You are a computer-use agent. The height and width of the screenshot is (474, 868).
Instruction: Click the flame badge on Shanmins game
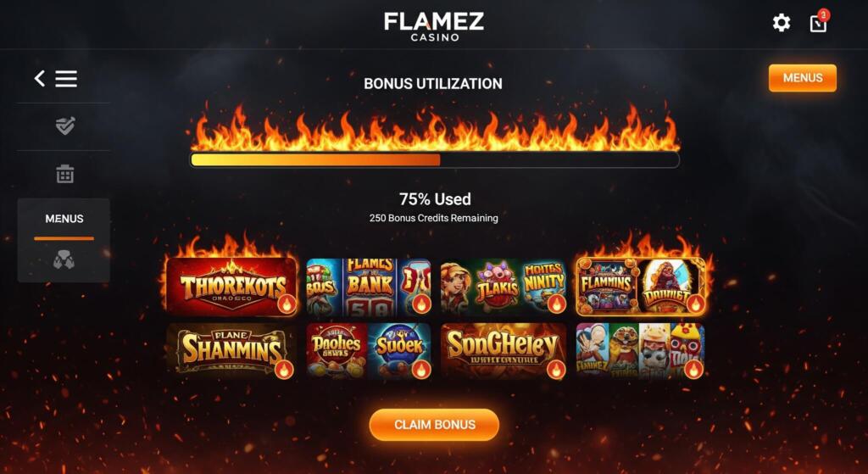click(283, 370)
